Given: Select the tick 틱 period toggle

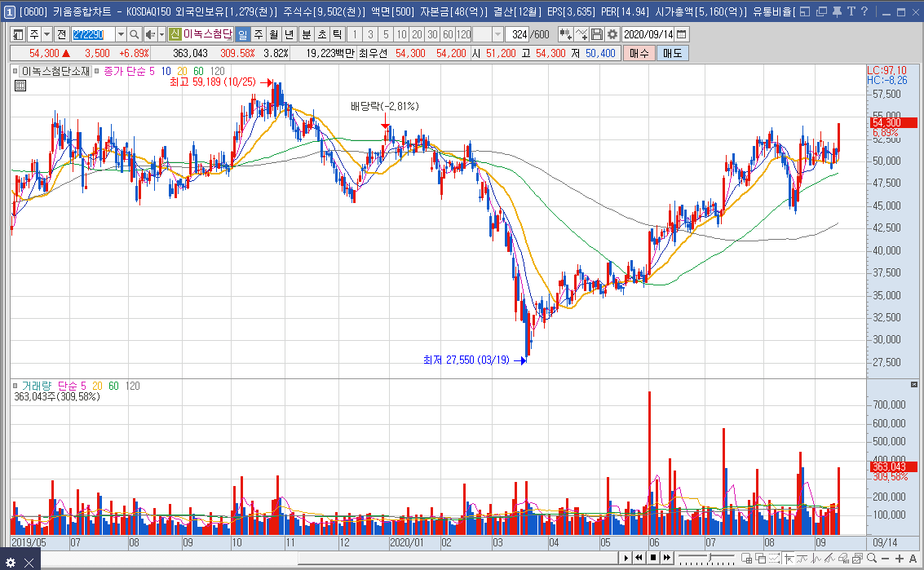Looking at the screenshot, I should pyautogui.click(x=337, y=35).
